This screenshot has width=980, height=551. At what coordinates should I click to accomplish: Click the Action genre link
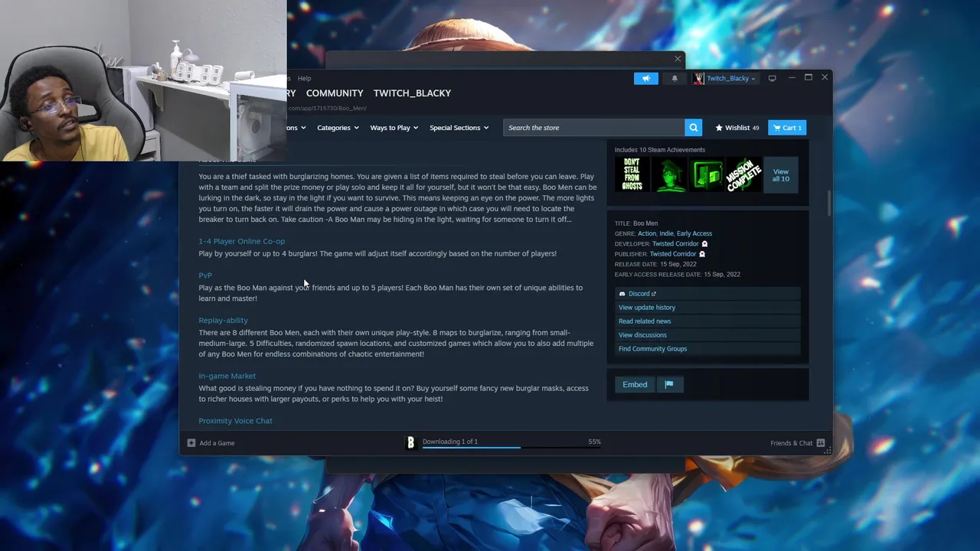[x=647, y=233]
